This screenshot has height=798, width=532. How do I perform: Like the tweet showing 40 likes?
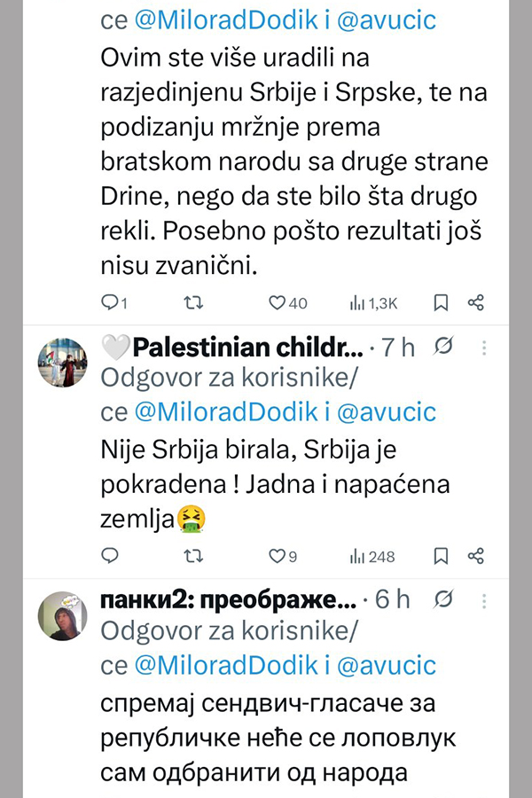(277, 303)
